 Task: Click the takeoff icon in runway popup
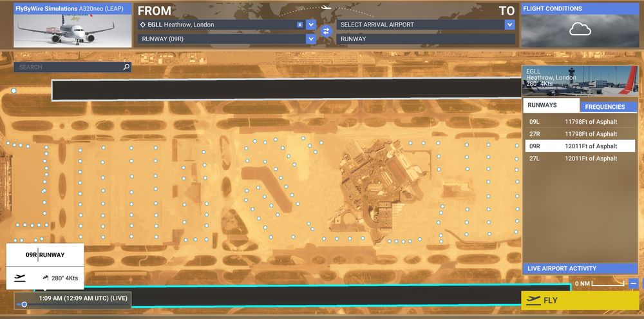coord(20,278)
